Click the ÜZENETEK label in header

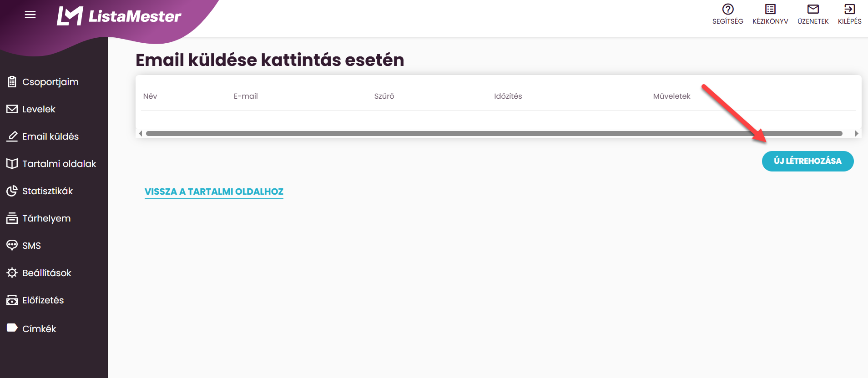[813, 21]
